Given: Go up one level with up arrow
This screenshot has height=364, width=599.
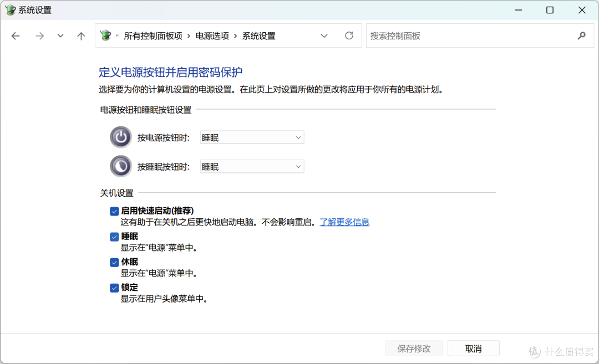Looking at the screenshot, I should [81, 36].
